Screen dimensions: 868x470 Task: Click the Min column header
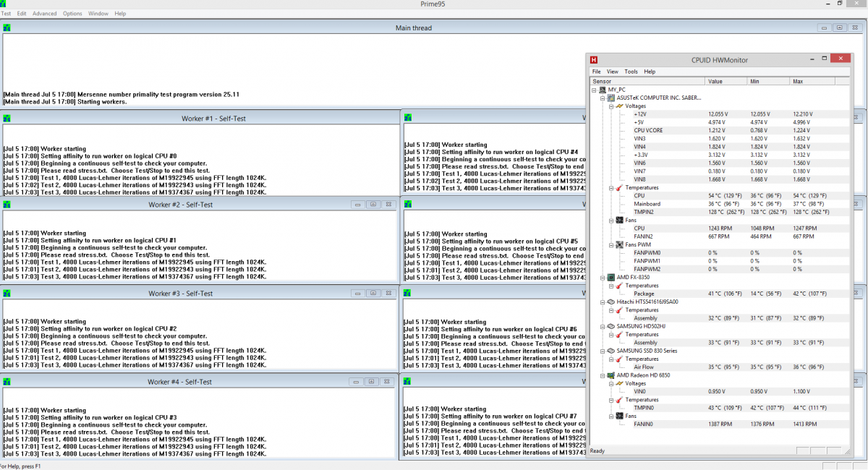pyautogui.click(x=770, y=82)
